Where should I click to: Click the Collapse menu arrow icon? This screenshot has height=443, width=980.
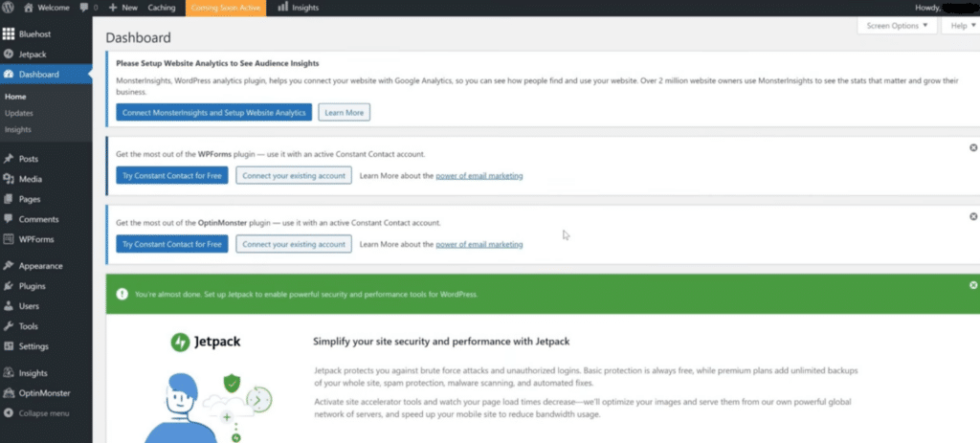click(x=8, y=413)
